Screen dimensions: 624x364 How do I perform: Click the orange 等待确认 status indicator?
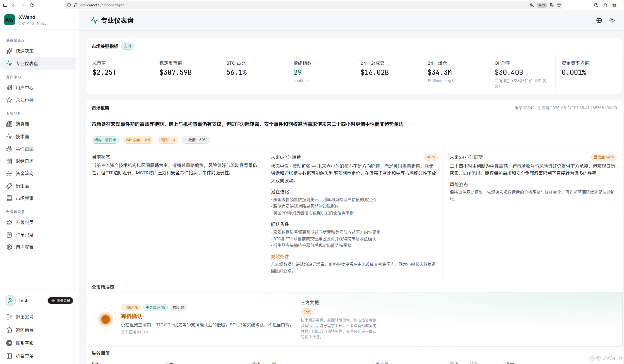105,319
